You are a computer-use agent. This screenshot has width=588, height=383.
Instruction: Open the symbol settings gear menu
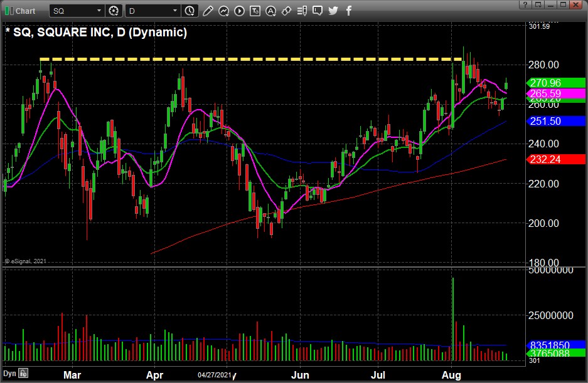tap(114, 11)
